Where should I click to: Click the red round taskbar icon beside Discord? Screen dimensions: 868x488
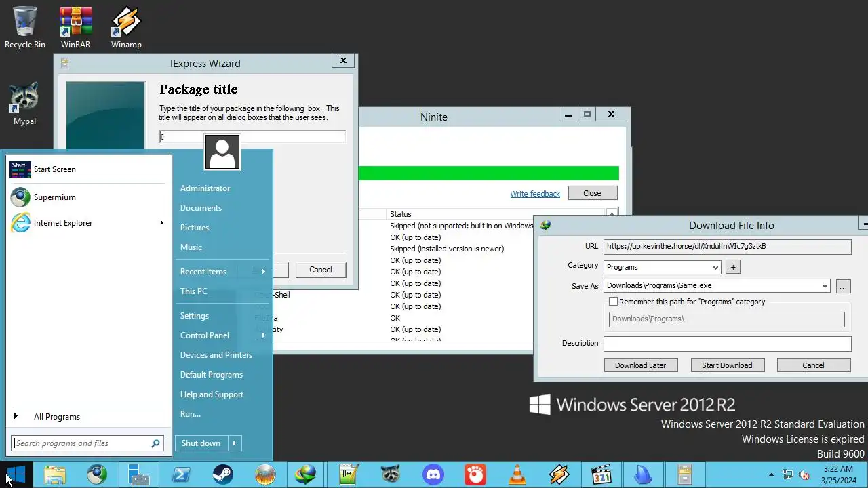coord(475,474)
